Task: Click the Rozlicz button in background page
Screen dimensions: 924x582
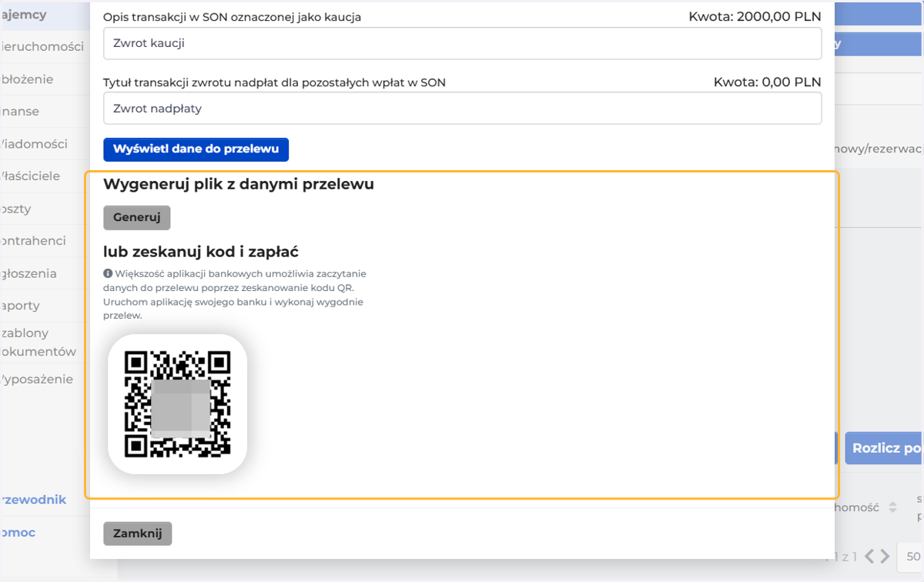Action: 885,448
